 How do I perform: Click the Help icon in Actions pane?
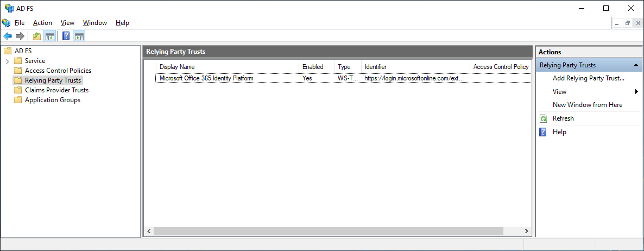pos(543,132)
